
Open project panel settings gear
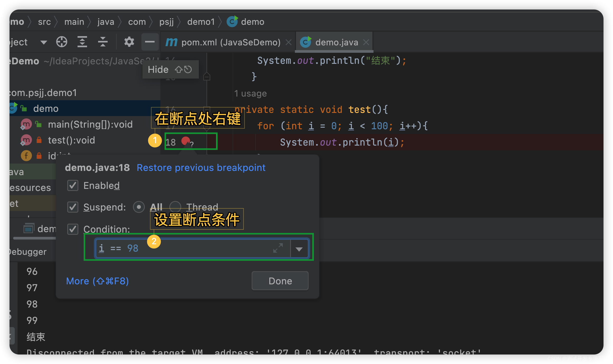[x=129, y=42]
